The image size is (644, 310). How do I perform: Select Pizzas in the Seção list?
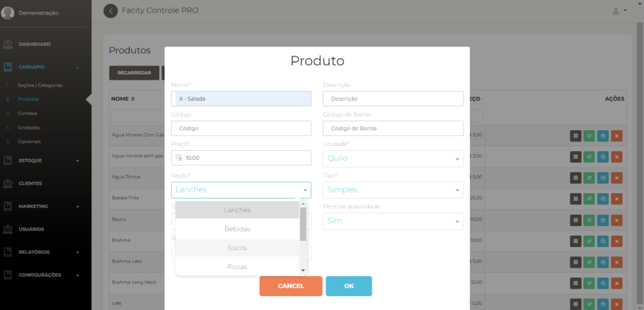coord(237,267)
